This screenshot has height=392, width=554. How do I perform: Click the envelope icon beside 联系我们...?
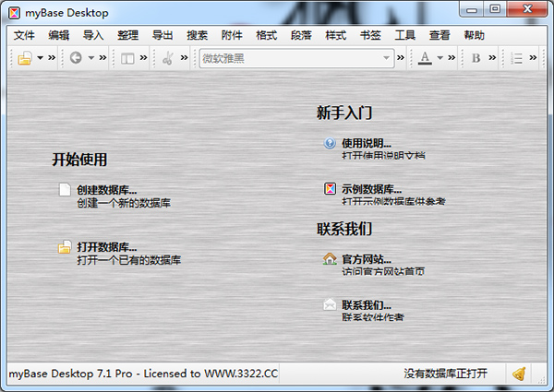coord(330,304)
